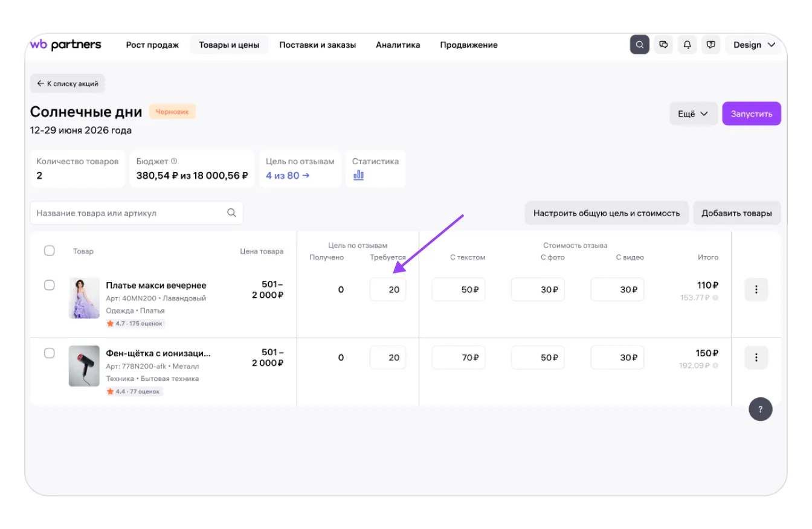
Task: Click the hair dryer product thumbnail
Action: click(x=85, y=366)
